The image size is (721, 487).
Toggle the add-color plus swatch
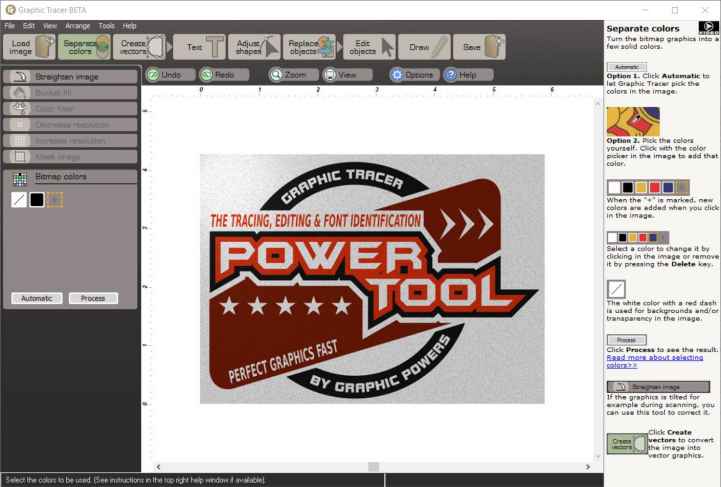coord(54,200)
